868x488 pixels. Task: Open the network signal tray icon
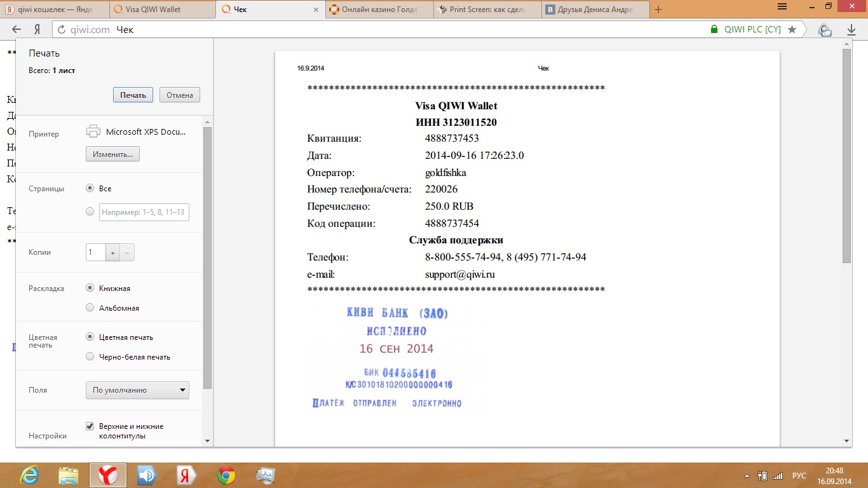(777, 475)
